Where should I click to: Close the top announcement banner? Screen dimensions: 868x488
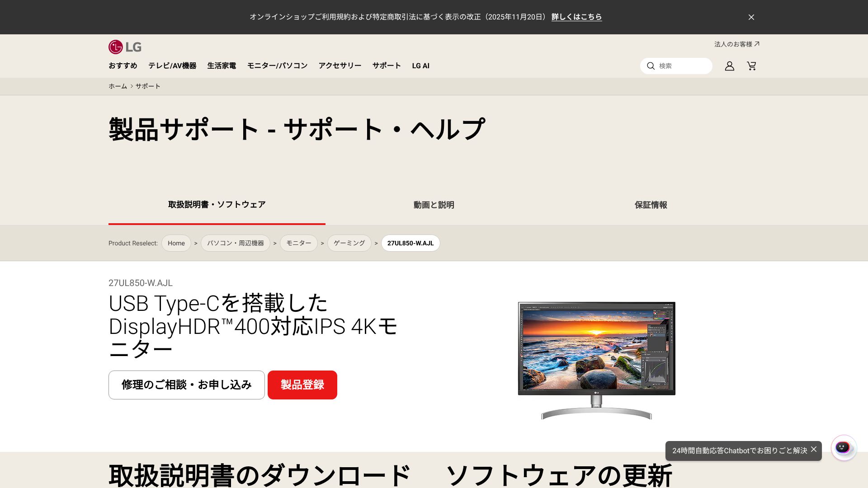(751, 17)
